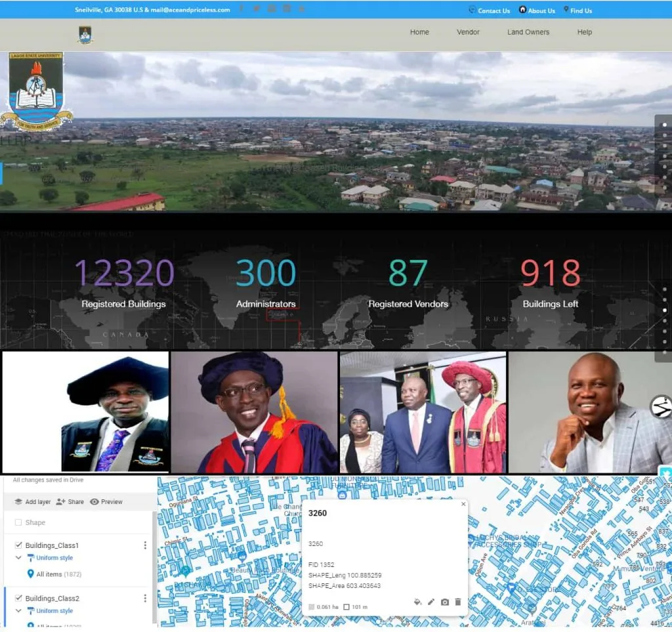672x632 pixels.
Task: Click the 87 Registered Vendors counter
Action: click(x=408, y=283)
